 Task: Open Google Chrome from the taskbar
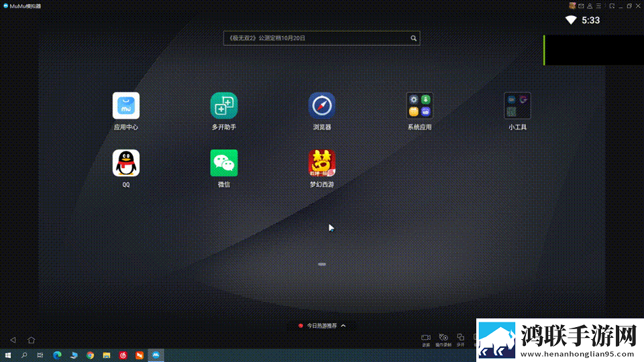click(x=90, y=355)
